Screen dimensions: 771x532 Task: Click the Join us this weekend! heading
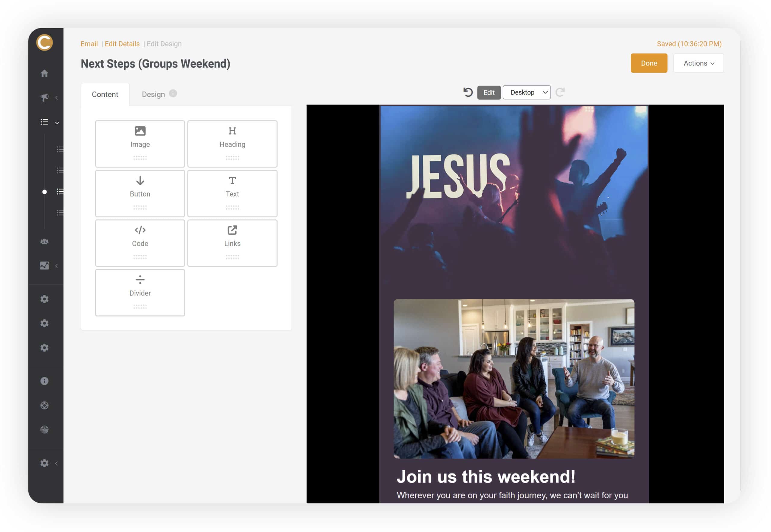(486, 477)
